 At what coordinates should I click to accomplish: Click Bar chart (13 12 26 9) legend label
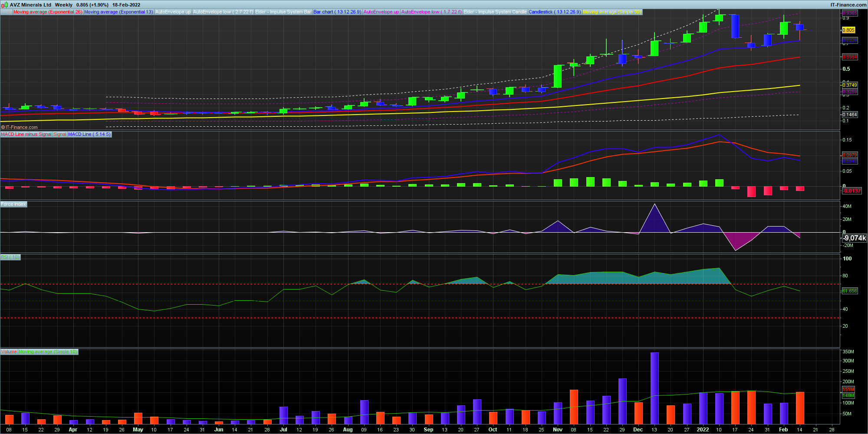(x=337, y=12)
